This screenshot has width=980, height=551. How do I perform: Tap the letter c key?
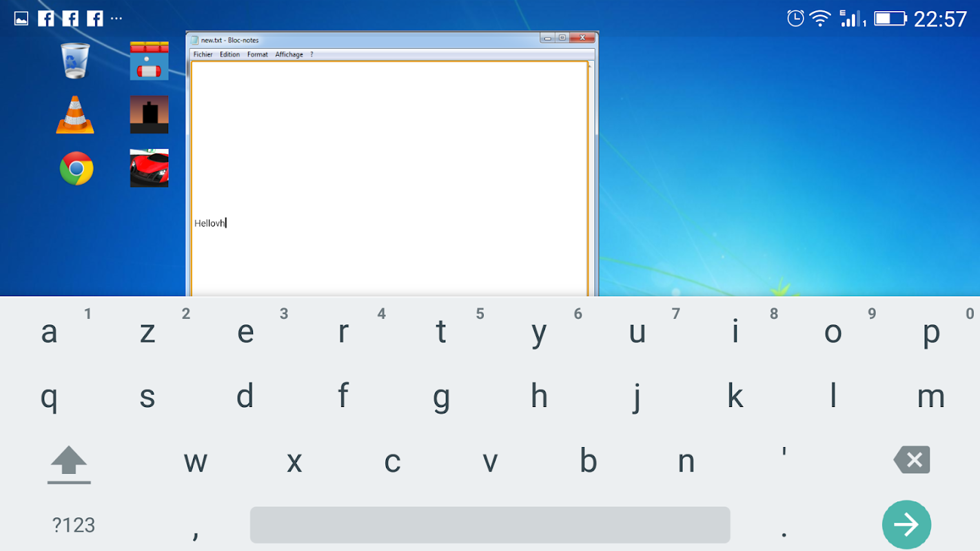tap(392, 461)
